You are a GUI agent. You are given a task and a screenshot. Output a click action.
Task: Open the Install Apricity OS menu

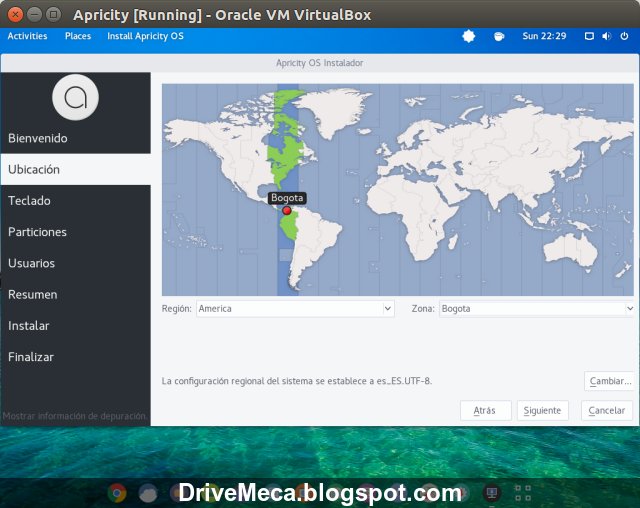click(145, 36)
